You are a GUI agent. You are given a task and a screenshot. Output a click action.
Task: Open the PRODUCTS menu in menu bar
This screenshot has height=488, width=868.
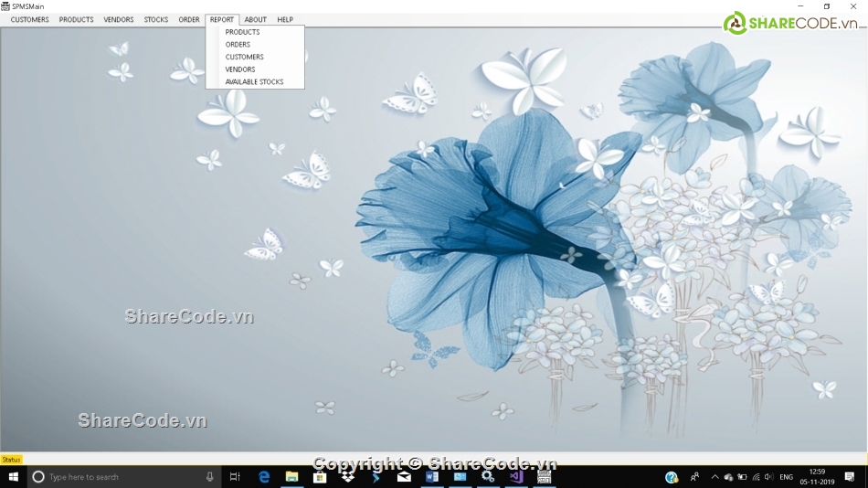(x=77, y=19)
